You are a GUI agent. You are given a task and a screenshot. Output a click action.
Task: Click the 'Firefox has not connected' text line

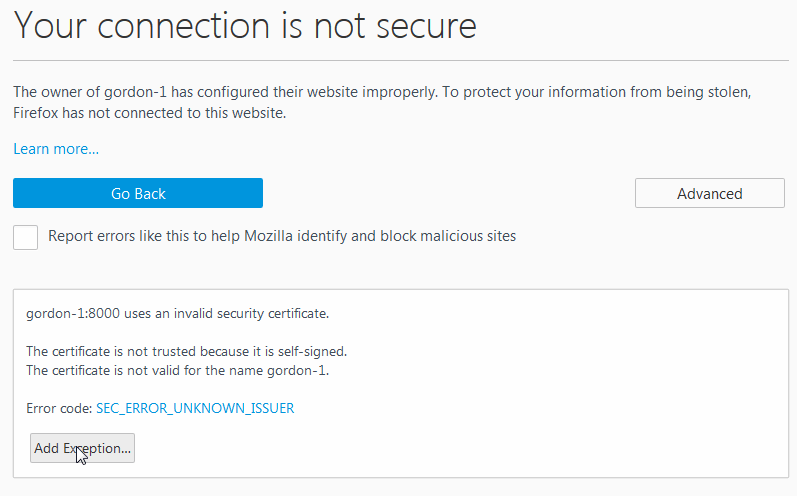tap(150, 113)
